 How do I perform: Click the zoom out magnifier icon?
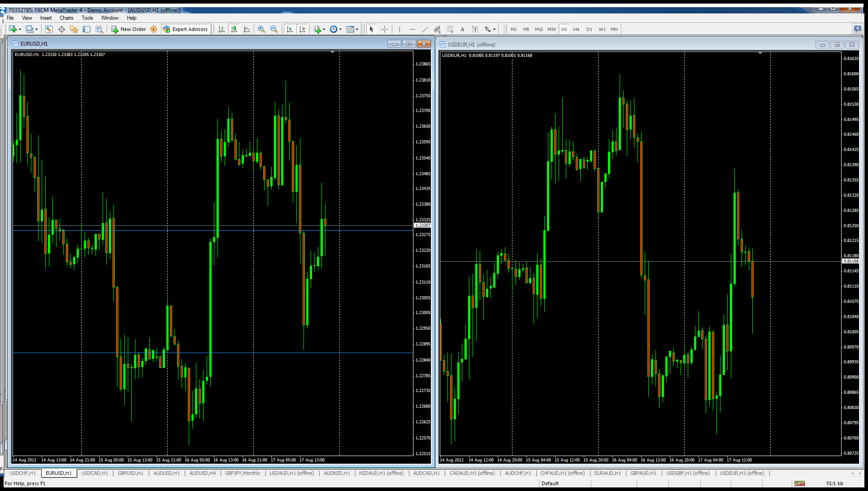(274, 29)
